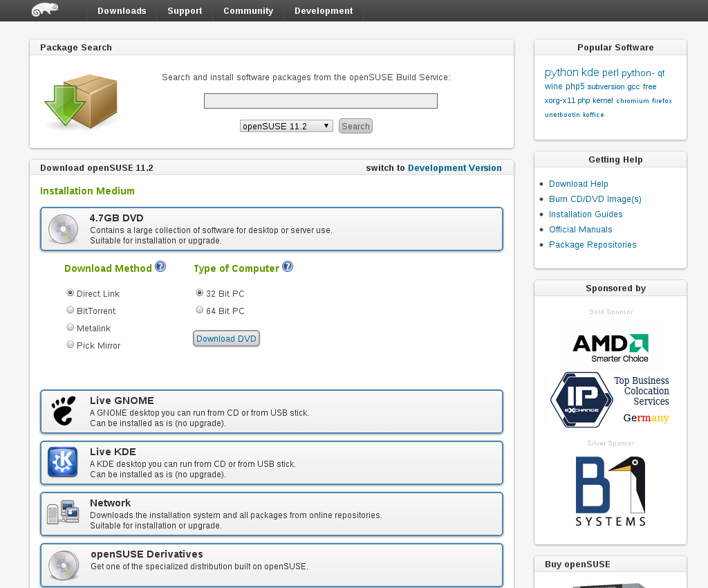Select the BitTorrent download method
This screenshot has height=588, width=708.
(x=71, y=311)
